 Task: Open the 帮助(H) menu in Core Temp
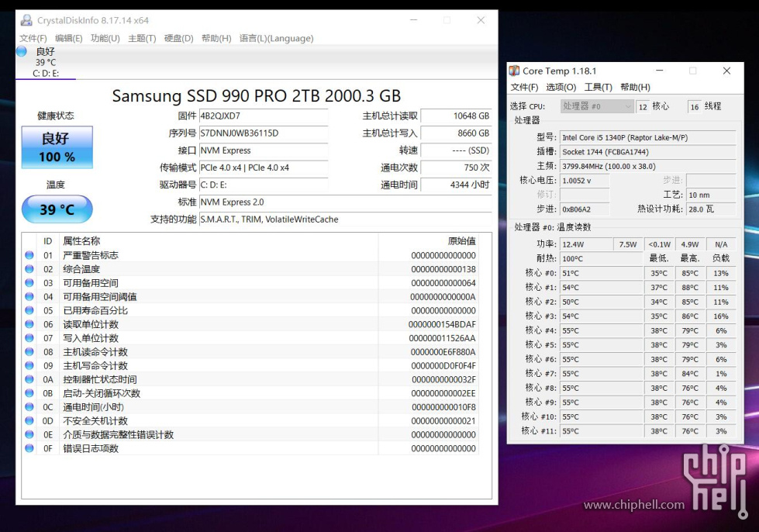(635, 87)
